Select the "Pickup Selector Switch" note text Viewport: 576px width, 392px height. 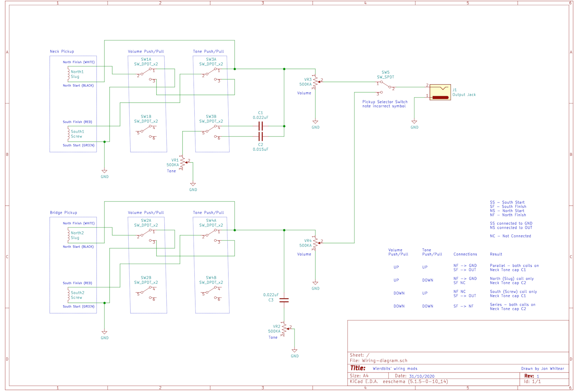385,102
